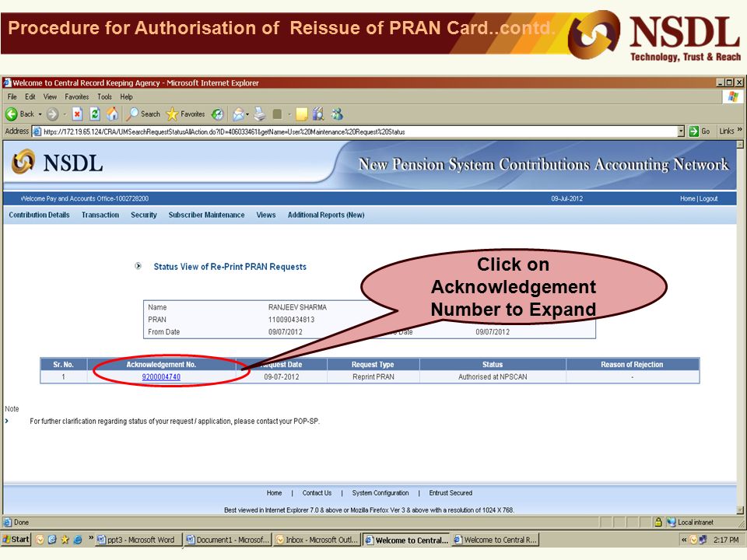
Task: Open the Security navigation menu
Action: 144,215
